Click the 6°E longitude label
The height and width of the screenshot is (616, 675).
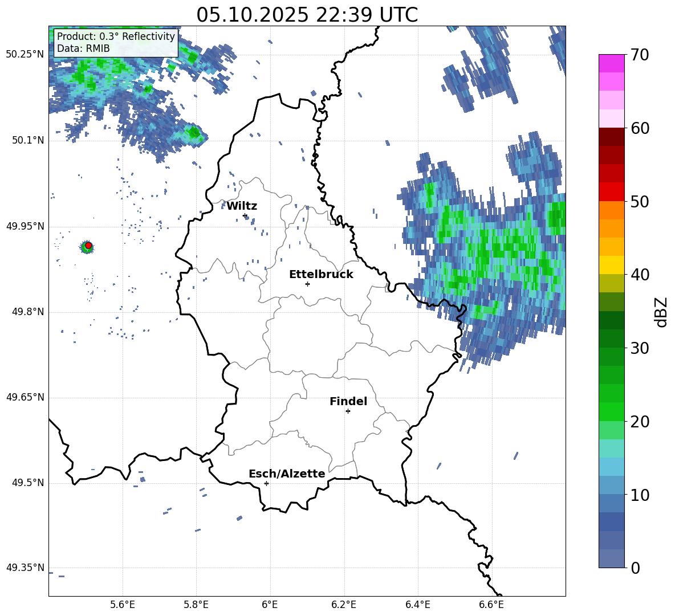(270, 605)
